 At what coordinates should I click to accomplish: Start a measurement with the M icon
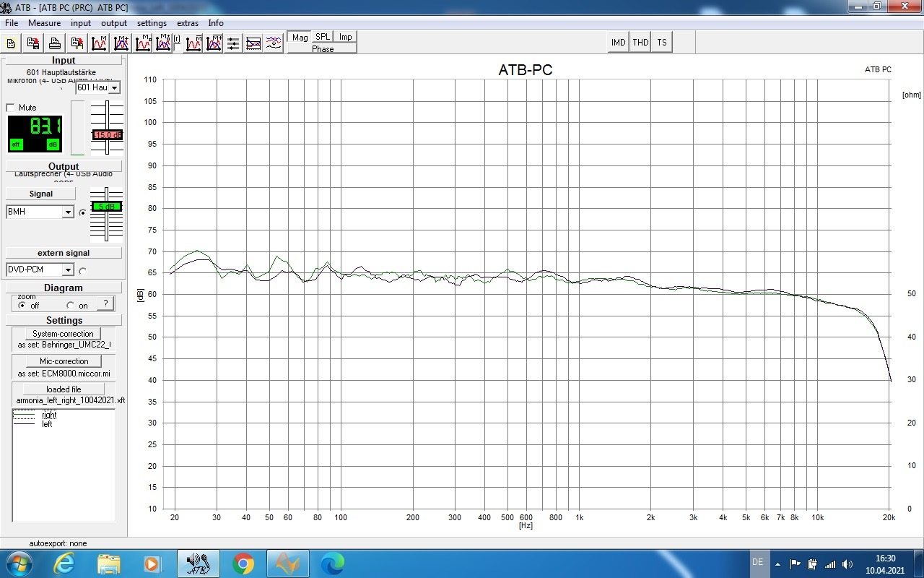(x=99, y=43)
